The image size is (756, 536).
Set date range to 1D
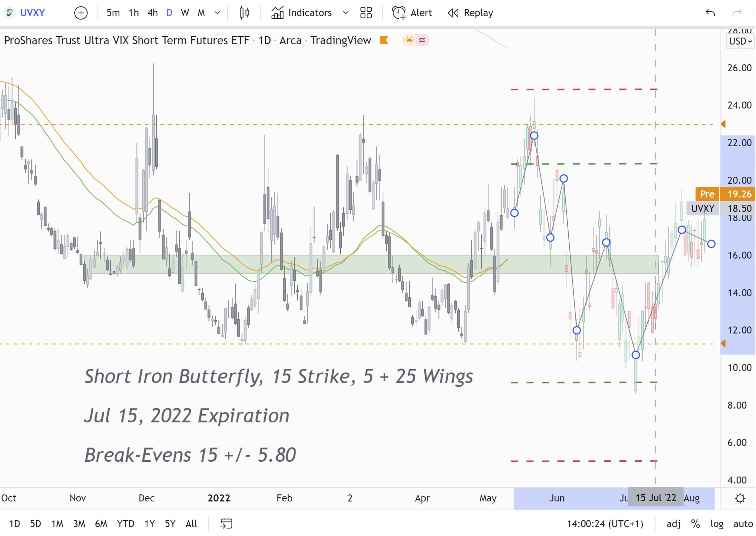(x=15, y=524)
